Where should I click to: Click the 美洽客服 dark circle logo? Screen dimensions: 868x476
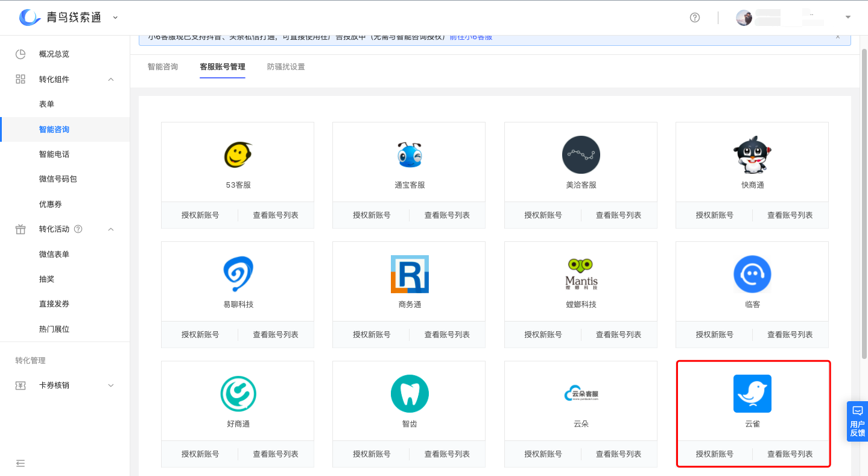580,154
